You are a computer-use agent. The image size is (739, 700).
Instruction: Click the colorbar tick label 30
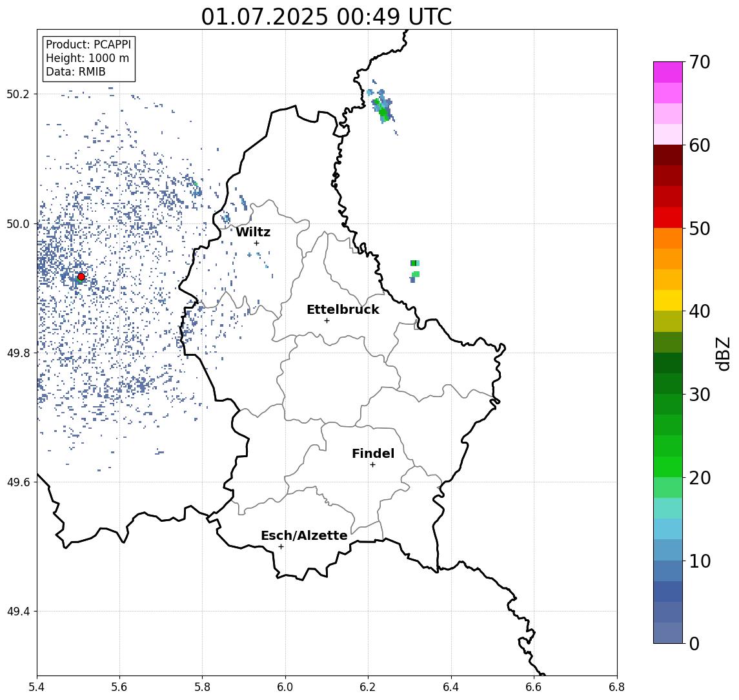700,395
